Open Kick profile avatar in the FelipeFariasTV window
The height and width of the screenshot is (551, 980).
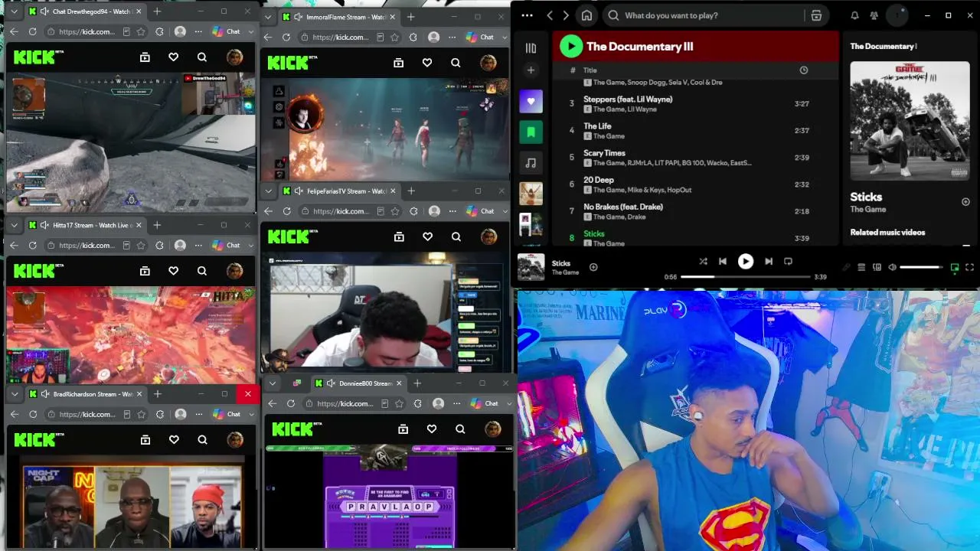click(x=488, y=236)
